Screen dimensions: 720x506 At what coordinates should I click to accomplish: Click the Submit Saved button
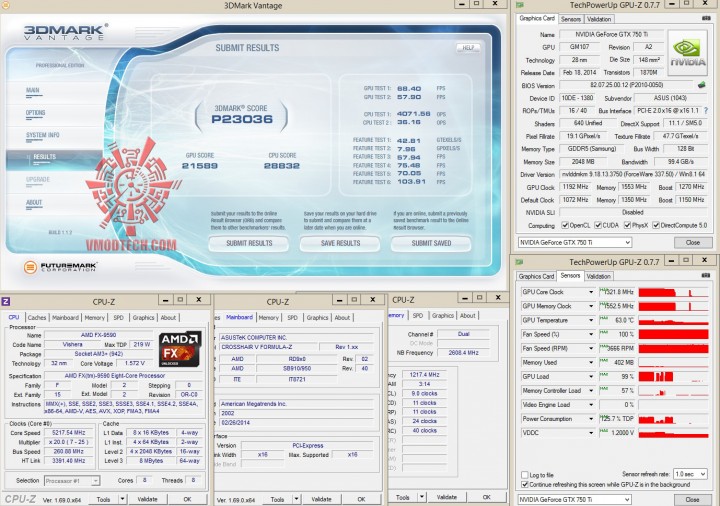pos(431,243)
